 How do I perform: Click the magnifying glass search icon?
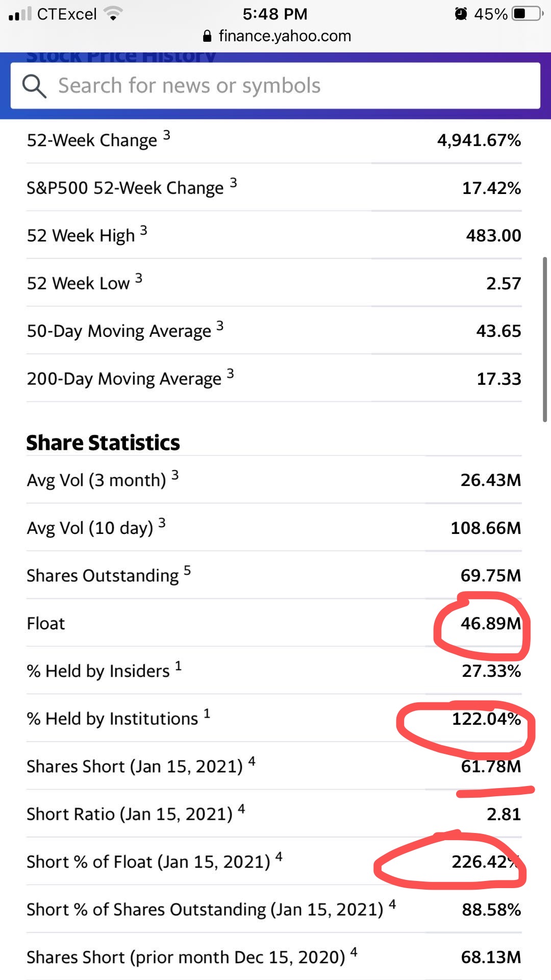tap(34, 86)
